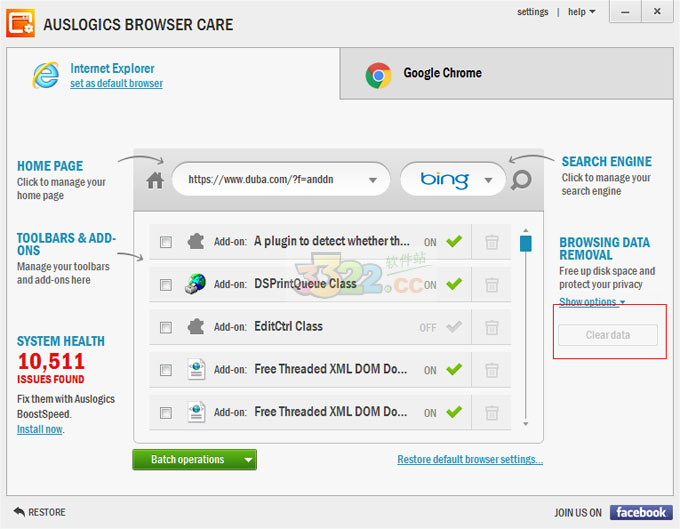Click the home page house icon
The image size is (680, 529).
click(x=155, y=180)
